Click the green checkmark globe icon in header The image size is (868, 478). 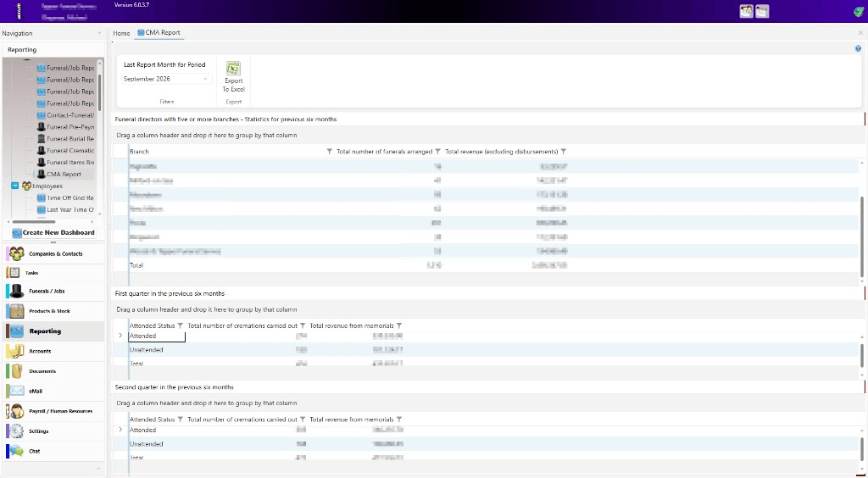pyautogui.click(x=859, y=11)
